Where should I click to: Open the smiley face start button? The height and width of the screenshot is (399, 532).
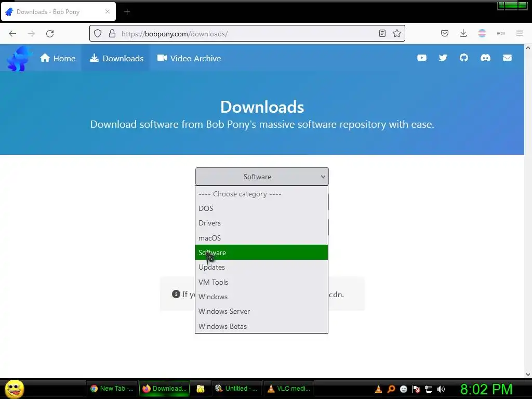pyautogui.click(x=14, y=389)
